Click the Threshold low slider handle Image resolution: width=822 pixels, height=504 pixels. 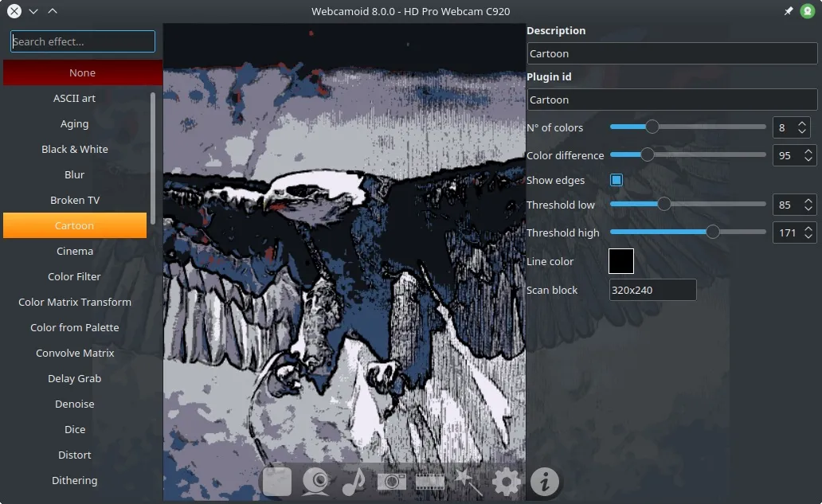point(663,205)
